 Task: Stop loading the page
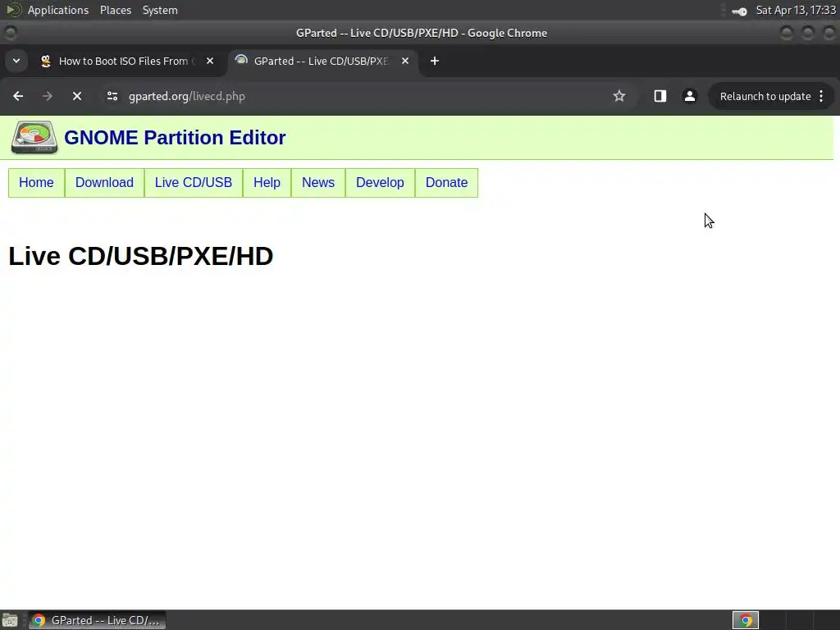coord(77,97)
